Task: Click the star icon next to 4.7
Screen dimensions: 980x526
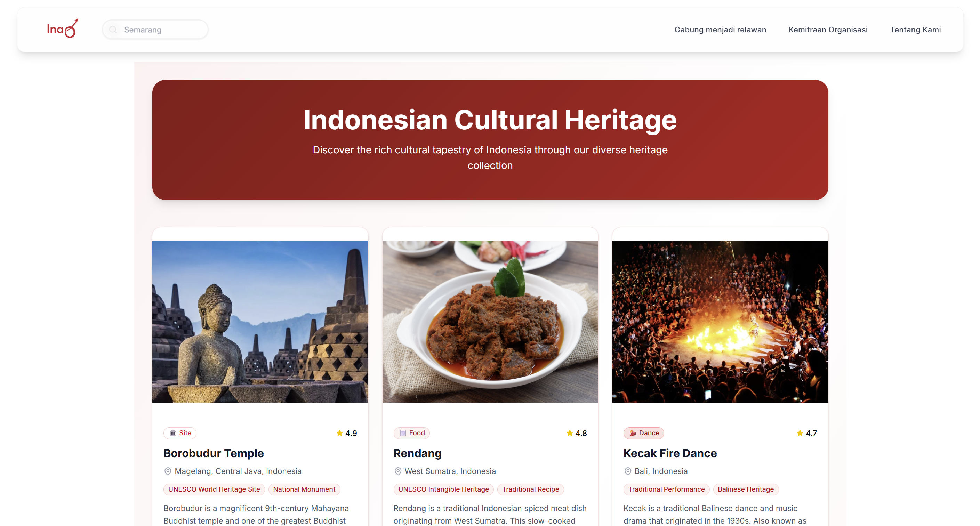Action: pyautogui.click(x=800, y=433)
